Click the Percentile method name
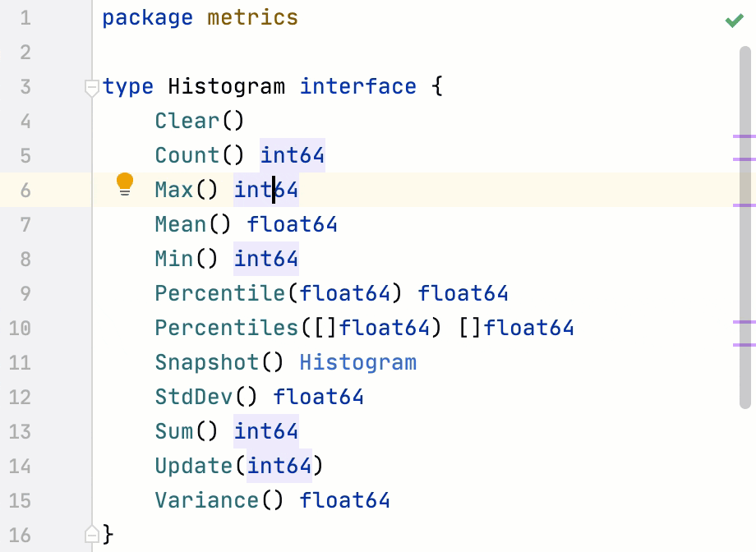This screenshot has width=756, height=552. point(219,293)
